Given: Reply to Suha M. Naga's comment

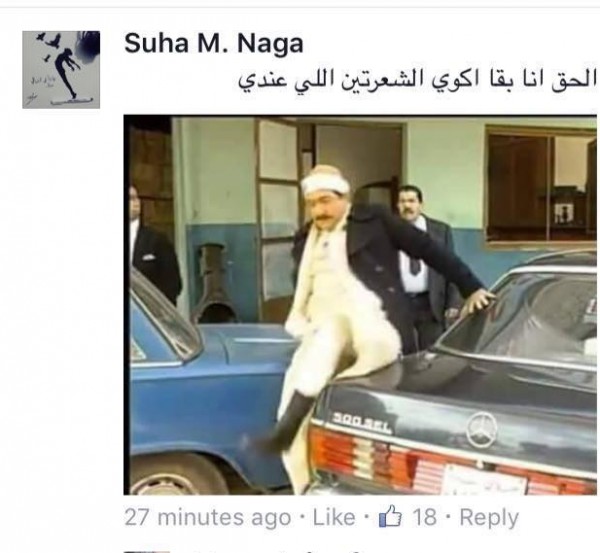Looking at the screenshot, I should tap(489, 518).
